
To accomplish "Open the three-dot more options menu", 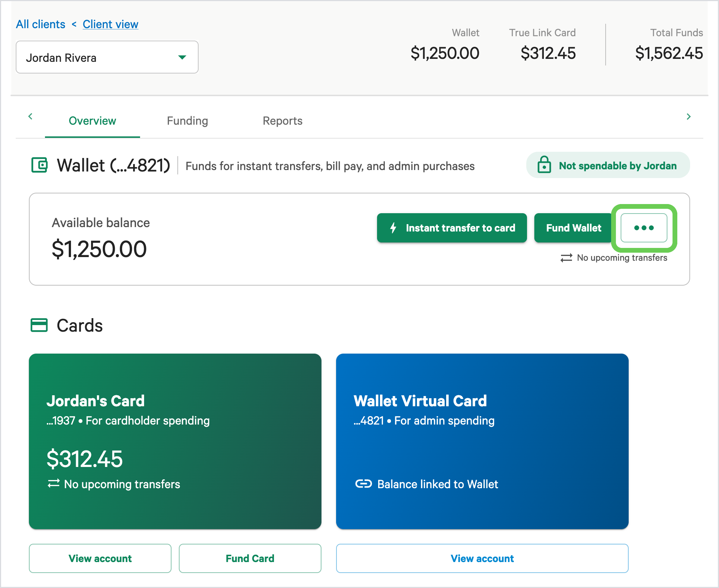I will (x=644, y=228).
